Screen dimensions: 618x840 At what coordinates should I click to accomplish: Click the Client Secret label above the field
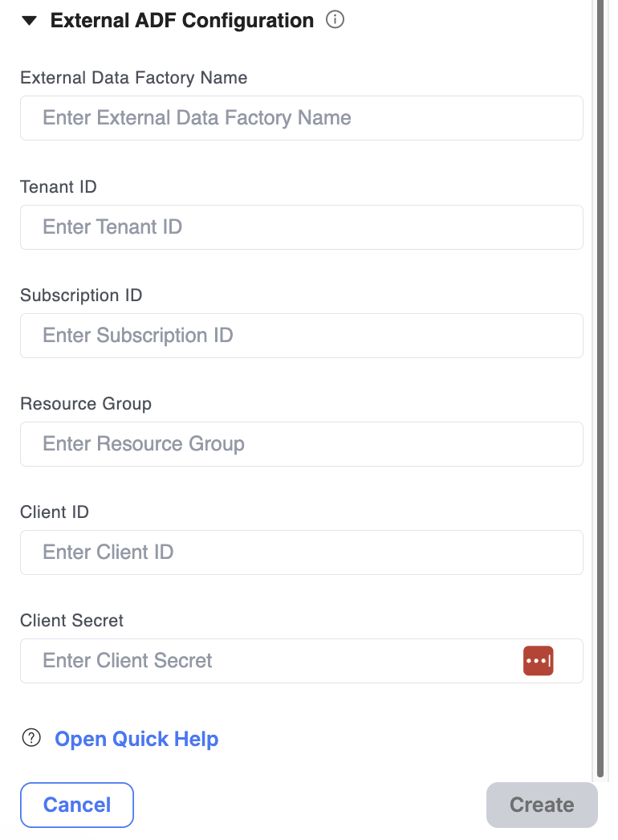tap(71, 620)
